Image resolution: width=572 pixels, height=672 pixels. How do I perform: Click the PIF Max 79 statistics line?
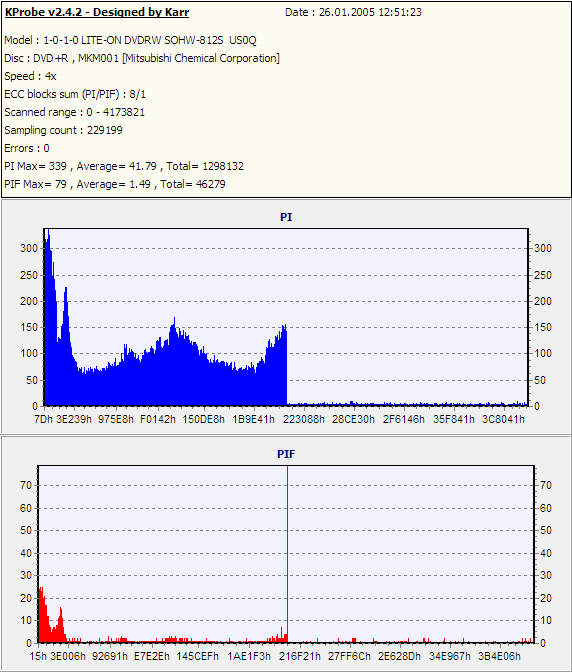point(115,184)
